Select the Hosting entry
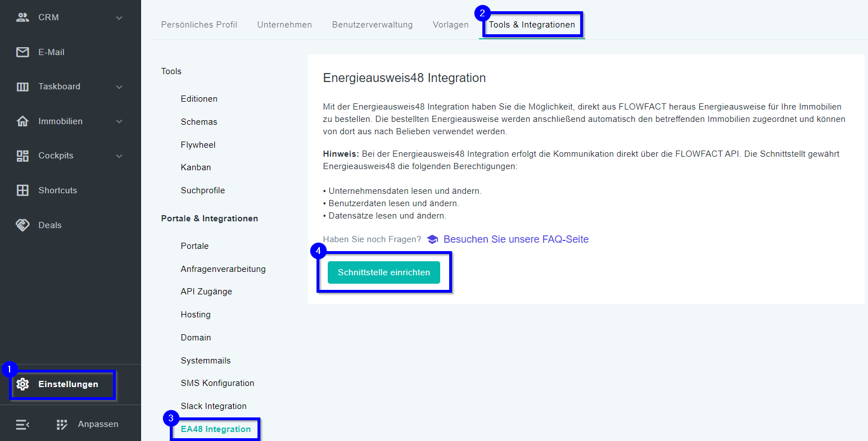The image size is (868, 441). pos(196,315)
